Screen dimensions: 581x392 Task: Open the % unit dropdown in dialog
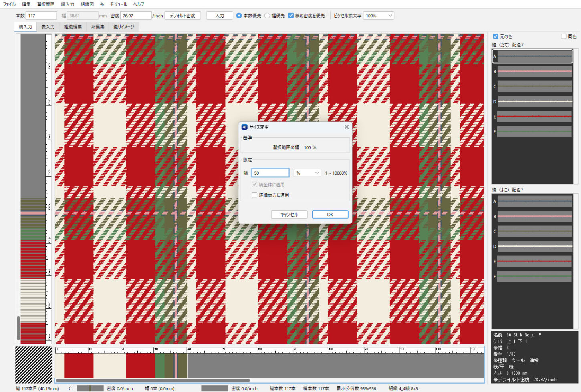coord(307,173)
